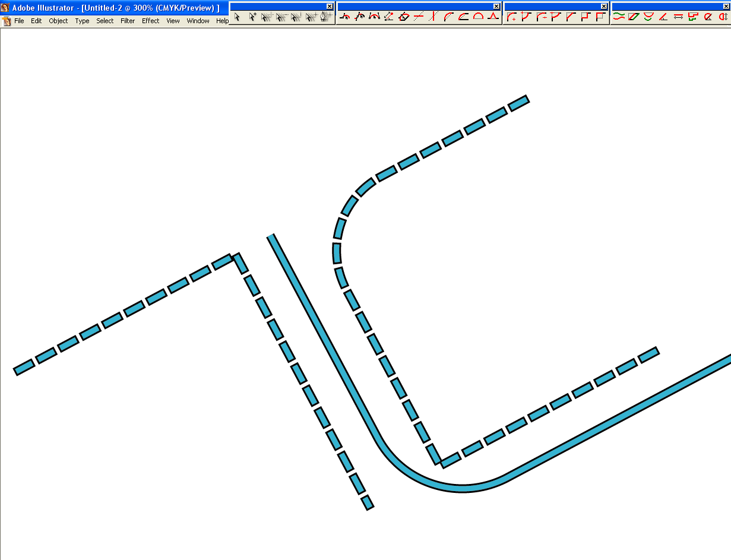Open the Help menu
Image resolution: width=731 pixels, height=560 pixels.
222,21
